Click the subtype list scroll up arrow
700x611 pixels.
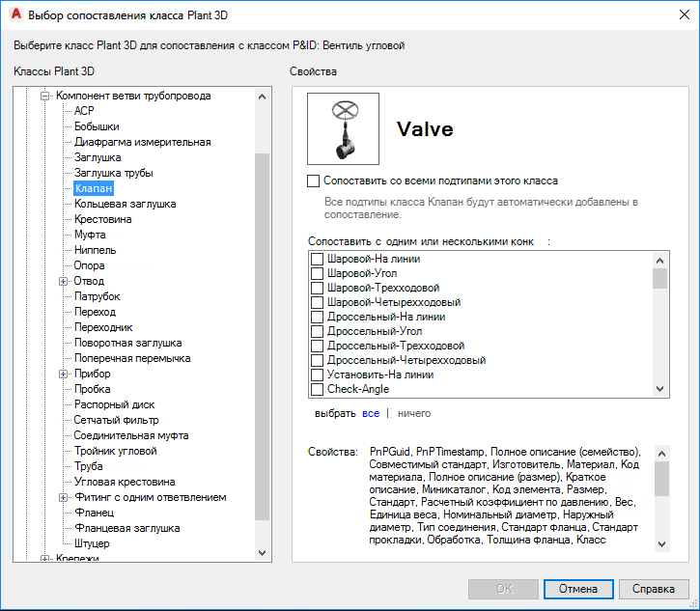pos(659,261)
